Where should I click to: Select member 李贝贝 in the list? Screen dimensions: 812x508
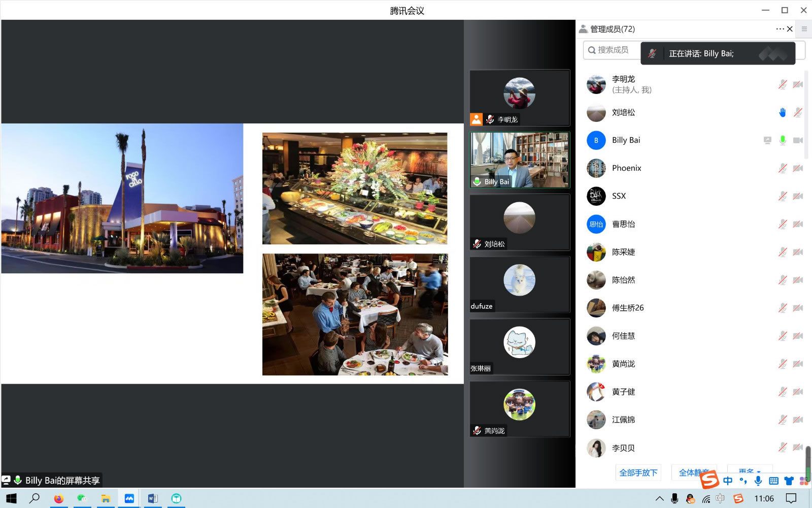693,448
